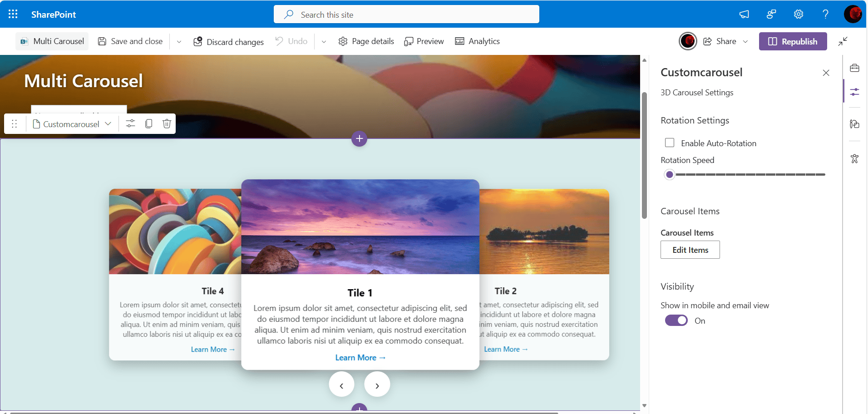Click the Edit Items button
The image size is (868, 414).
[690, 250]
